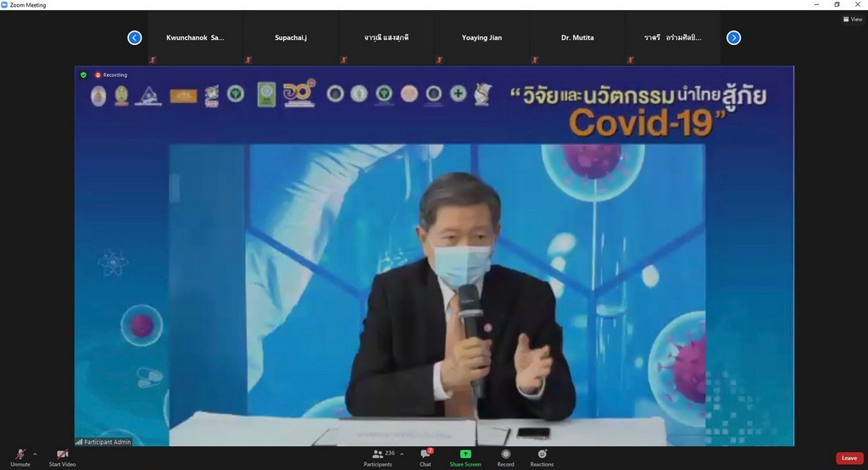The width and height of the screenshot is (868, 470).
Task: Expand audio options arrow beside Unmute
Action: [x=35, y=454]
